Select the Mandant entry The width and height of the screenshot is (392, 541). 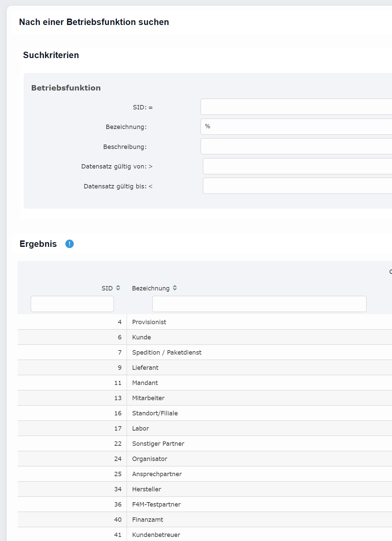pos(145,383)
